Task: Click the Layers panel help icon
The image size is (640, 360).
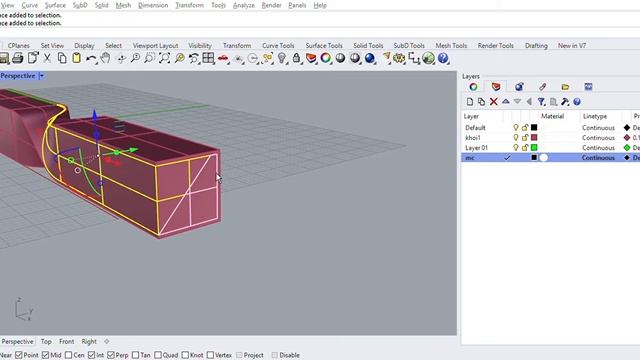Action: pos(577,102)
